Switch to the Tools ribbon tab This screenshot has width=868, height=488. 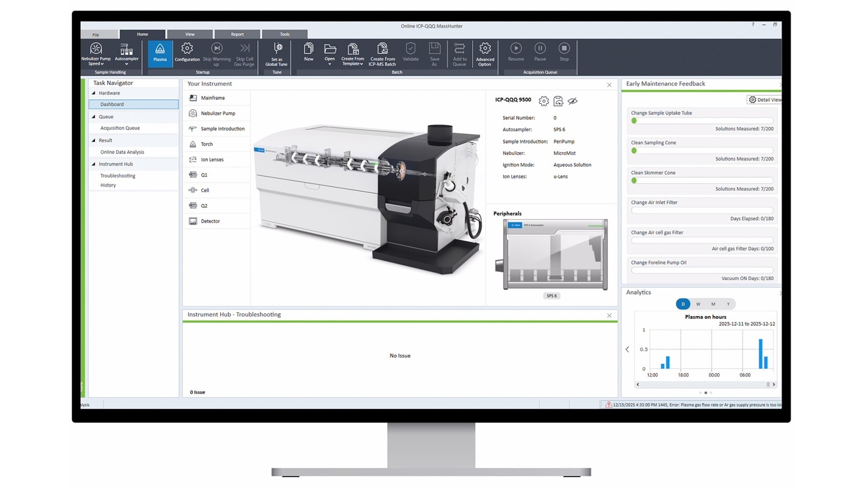[285, 34]
